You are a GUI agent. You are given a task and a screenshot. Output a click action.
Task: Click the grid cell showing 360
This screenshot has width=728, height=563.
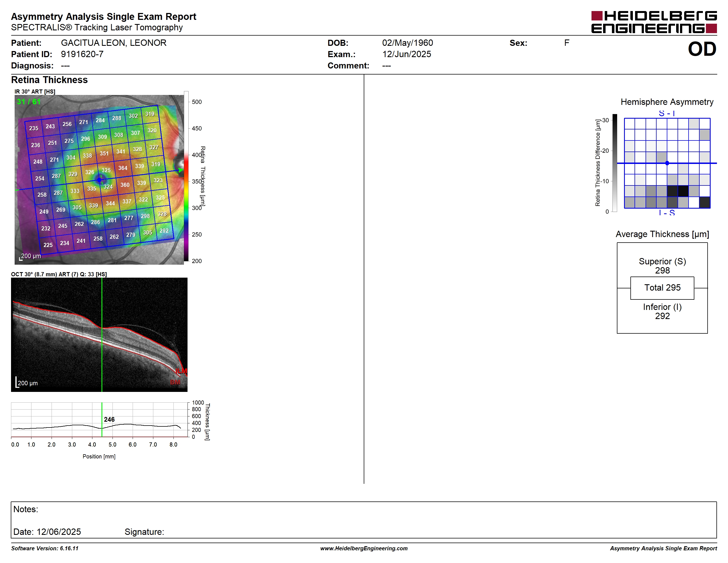coord(125,185)
